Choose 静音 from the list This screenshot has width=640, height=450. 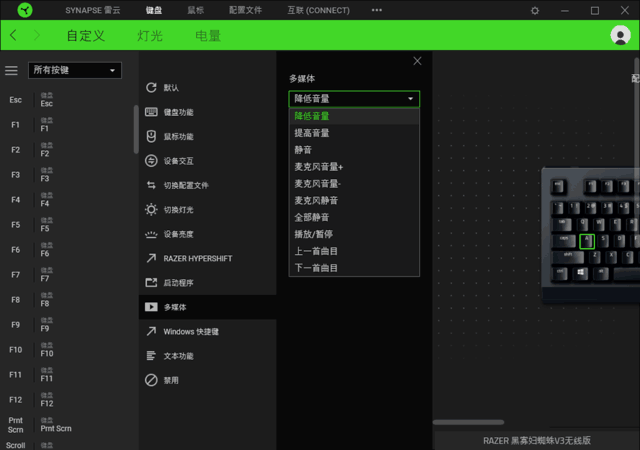pos(354,150)
